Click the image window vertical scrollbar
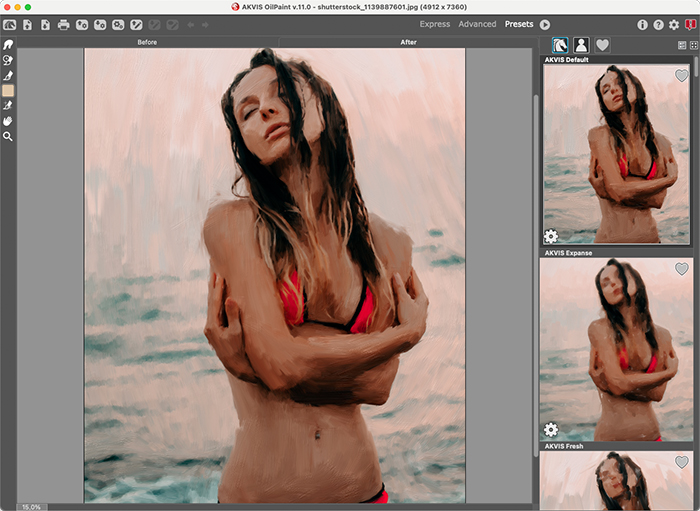 (535, 275)
